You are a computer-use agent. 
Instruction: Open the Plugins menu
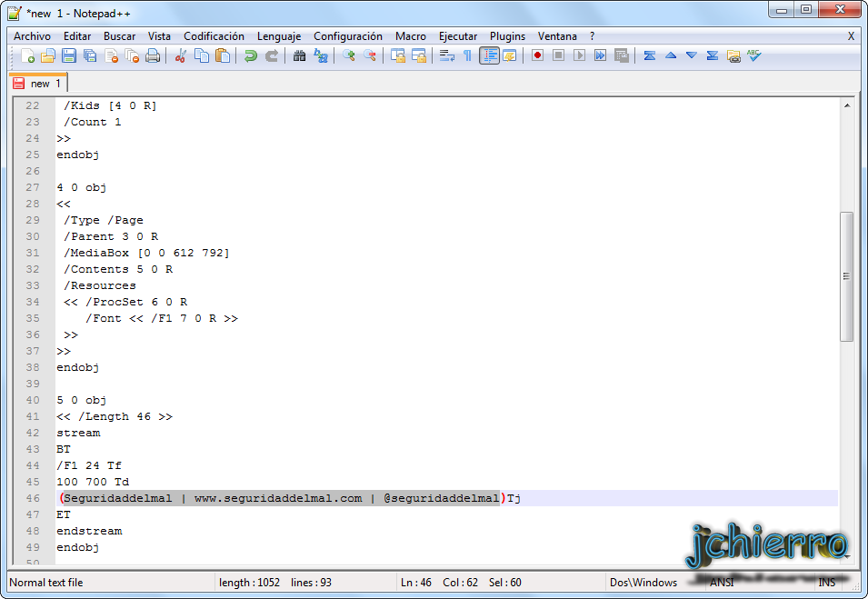click(x=507, y=36)
